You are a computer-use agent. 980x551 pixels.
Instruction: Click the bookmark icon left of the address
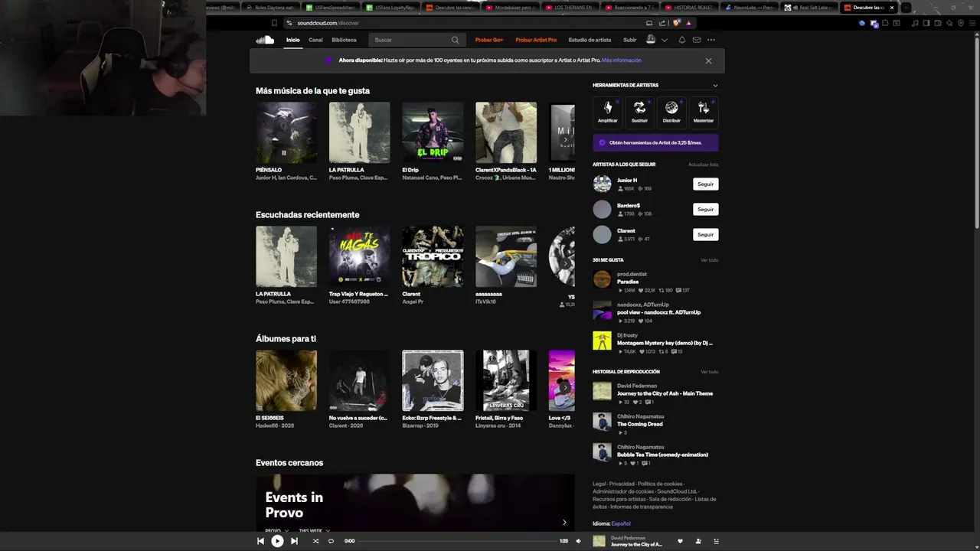pos(274,23)
